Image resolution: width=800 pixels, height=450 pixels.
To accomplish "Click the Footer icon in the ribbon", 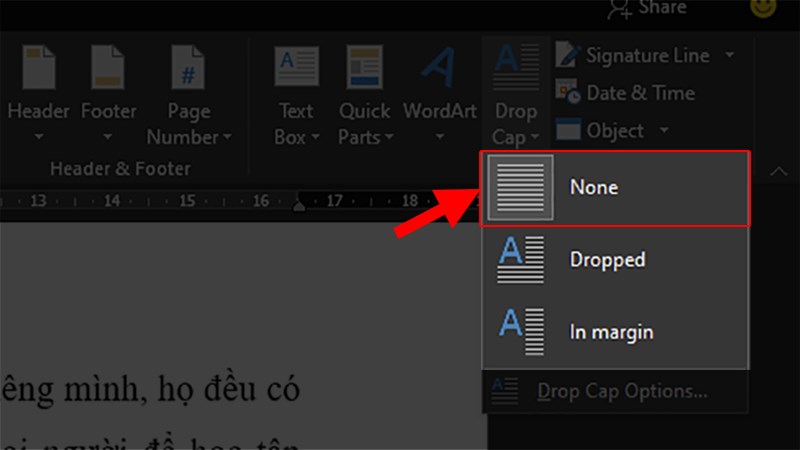I will (108, 68).
